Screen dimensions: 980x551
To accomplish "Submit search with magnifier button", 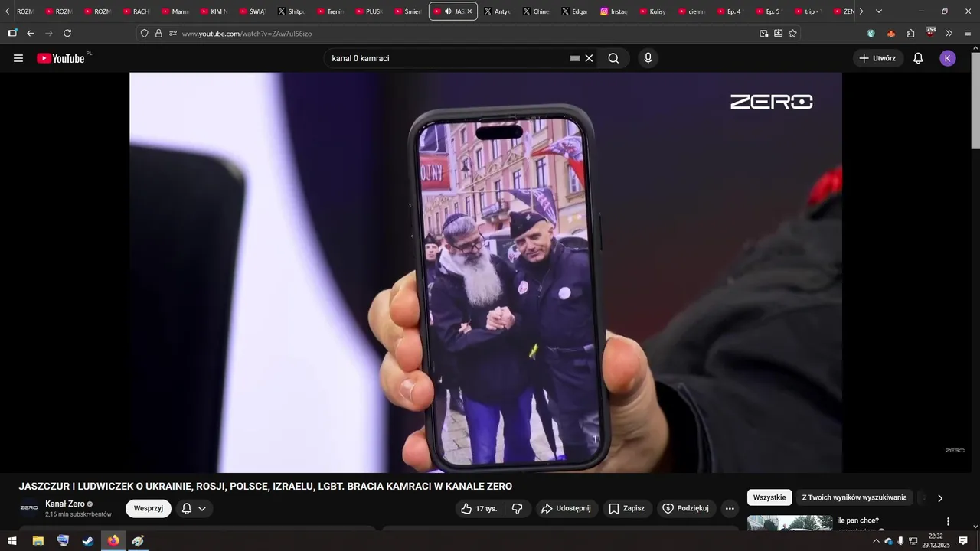I will pyautogui.click(x=613, y=58).
